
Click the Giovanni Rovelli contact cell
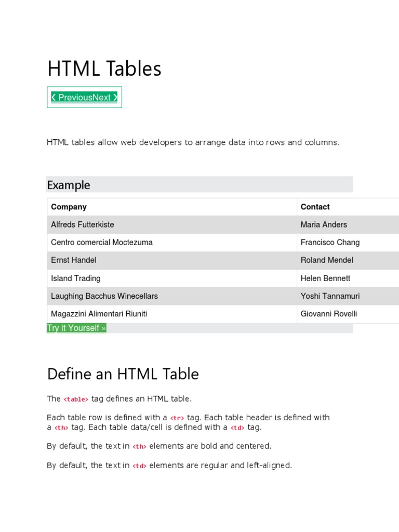pos(329,314)
